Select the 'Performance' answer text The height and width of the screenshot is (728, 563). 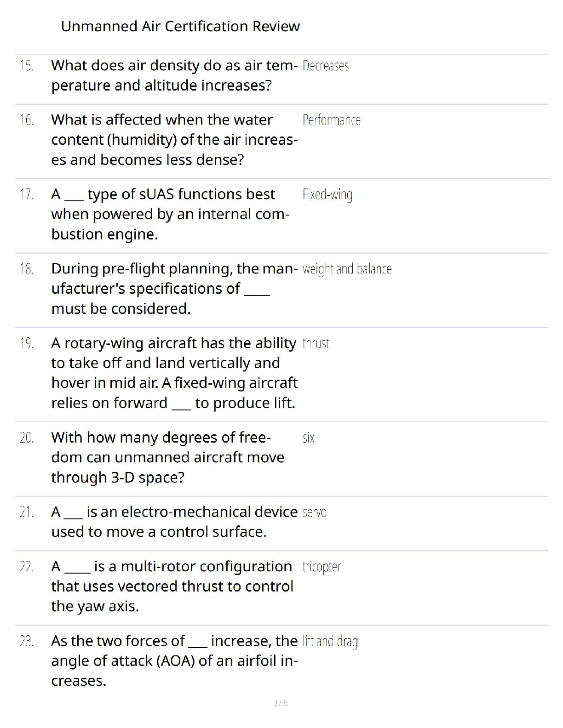332,120
